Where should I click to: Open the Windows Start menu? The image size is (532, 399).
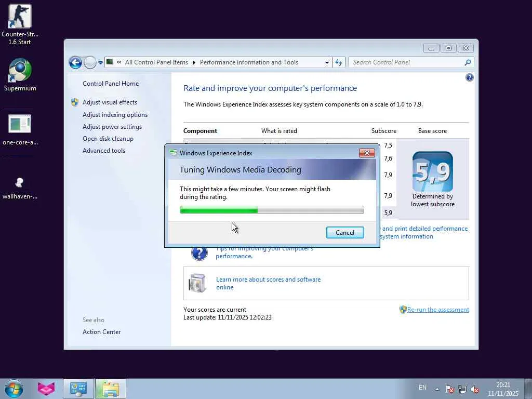[14, 389]
